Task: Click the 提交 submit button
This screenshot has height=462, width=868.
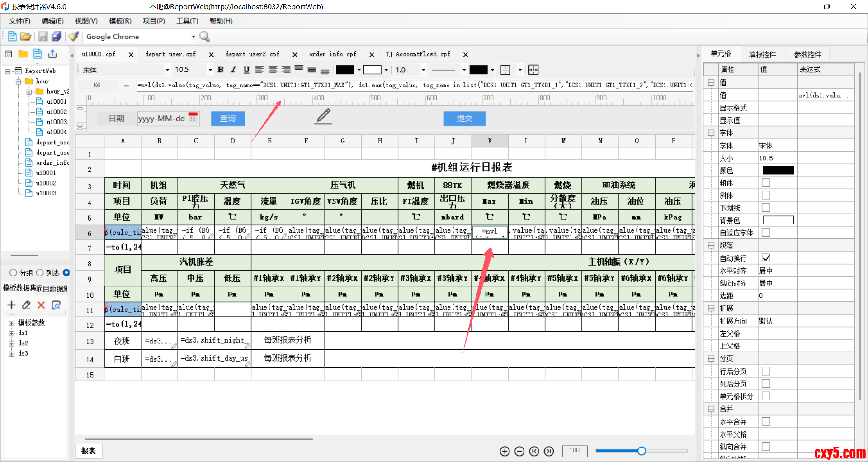Action: pyautogui.click(x=464, y=119)
